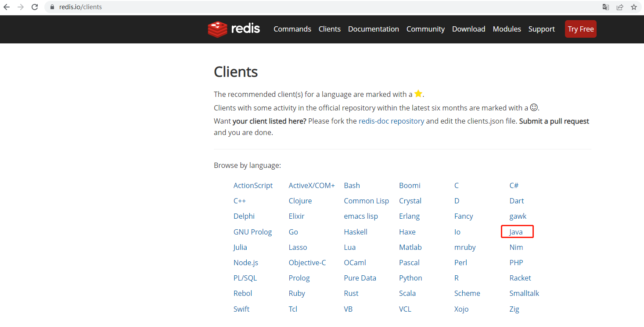Click the share page icon
Image resolution: width=644 pixels, height=327 pixels.
[620, 7]
